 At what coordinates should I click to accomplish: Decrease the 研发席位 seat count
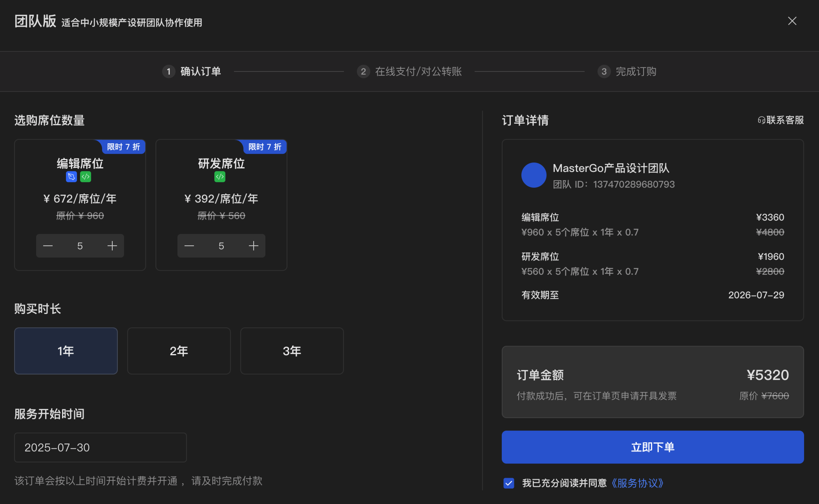(x=189, y=246)
